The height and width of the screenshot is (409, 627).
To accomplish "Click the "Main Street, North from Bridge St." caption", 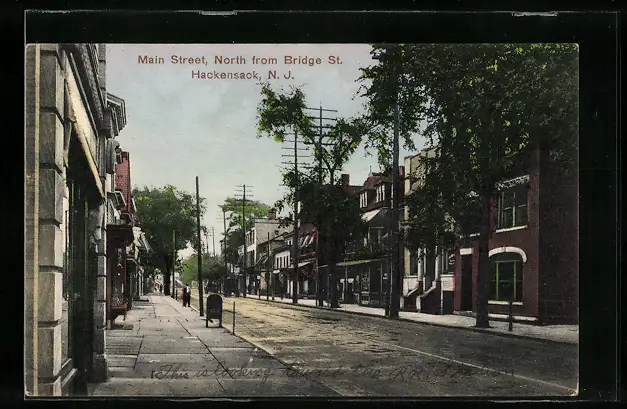I will pyautogui.click(x=240, y=60).
